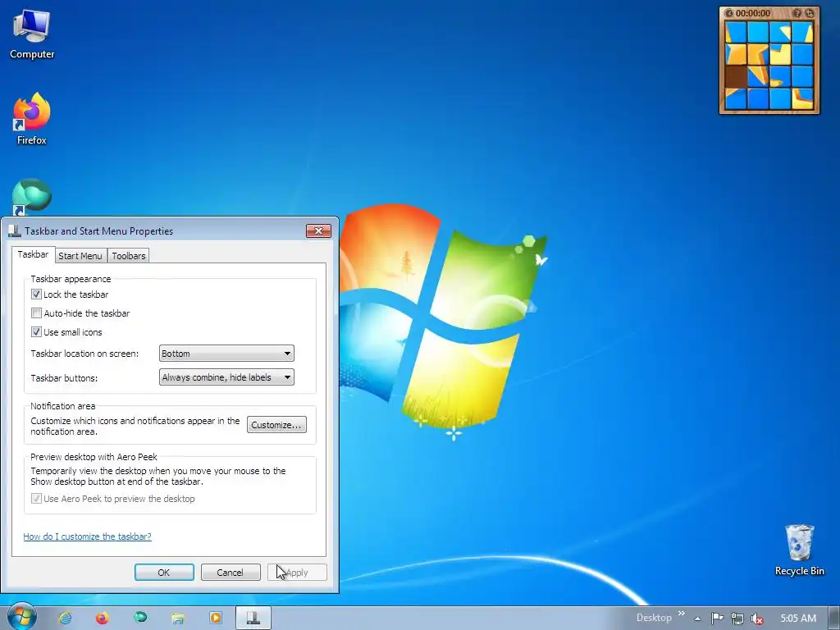Click the Notification area group heading

click(x=62, y=406)
